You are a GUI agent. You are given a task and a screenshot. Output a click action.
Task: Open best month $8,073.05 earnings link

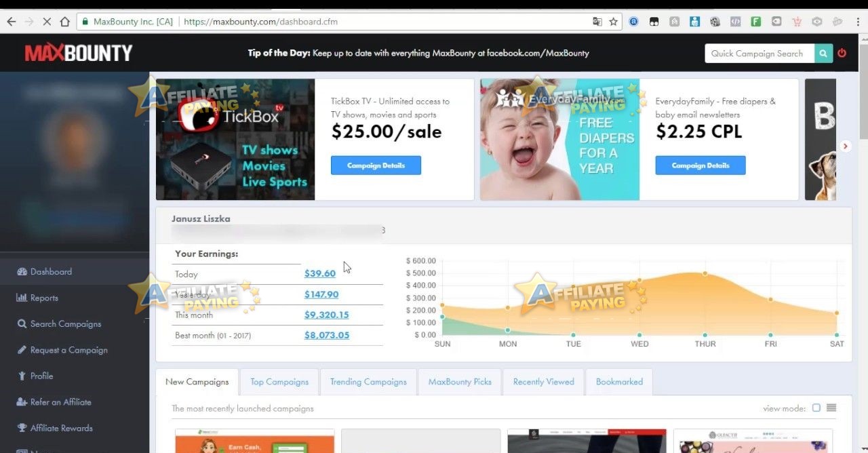tap(327, 335)
